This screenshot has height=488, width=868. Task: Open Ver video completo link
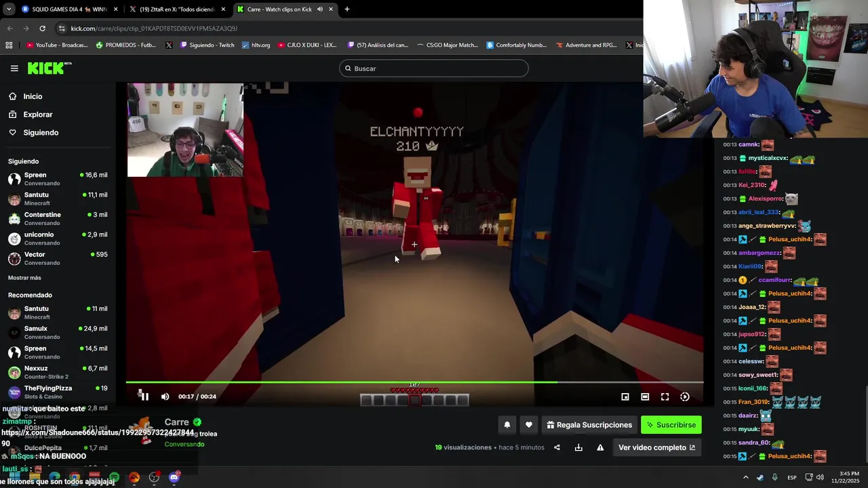pos(656,447)
